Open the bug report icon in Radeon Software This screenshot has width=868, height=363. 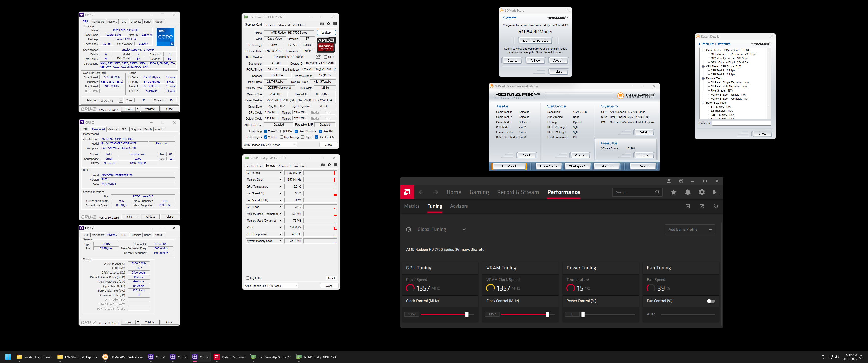[669, 181]
